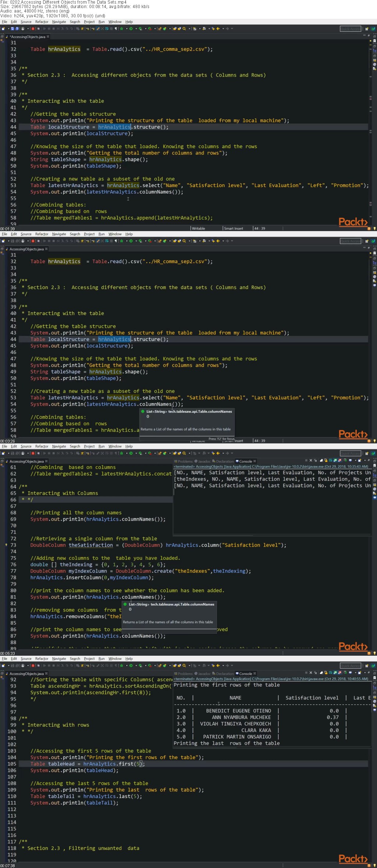Click Search magnifier icon in 00:05:33 frame toolbar
This screenshot has height=868, width=377.
click(x=184, y=453)
